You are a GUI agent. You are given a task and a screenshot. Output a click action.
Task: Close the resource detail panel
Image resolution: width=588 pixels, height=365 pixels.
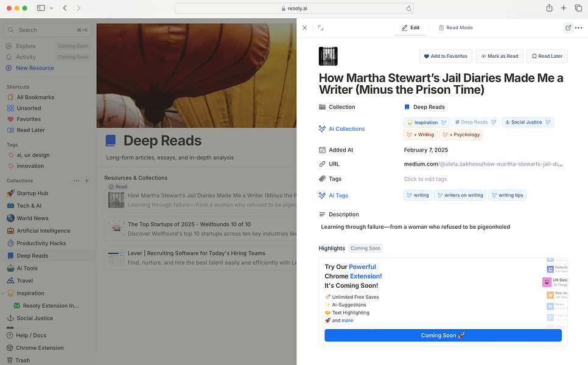pyautogui.click(x=304, y=28)
